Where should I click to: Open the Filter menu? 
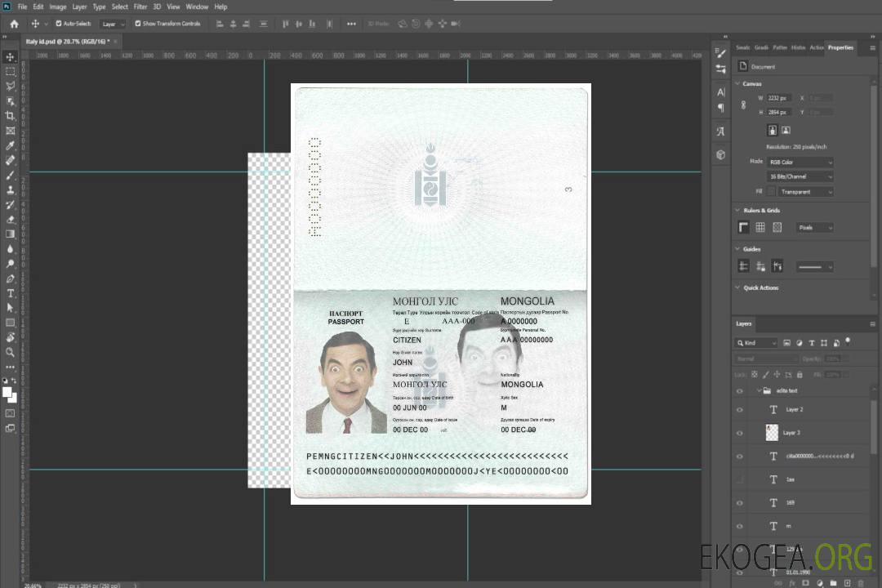[140, 7]
